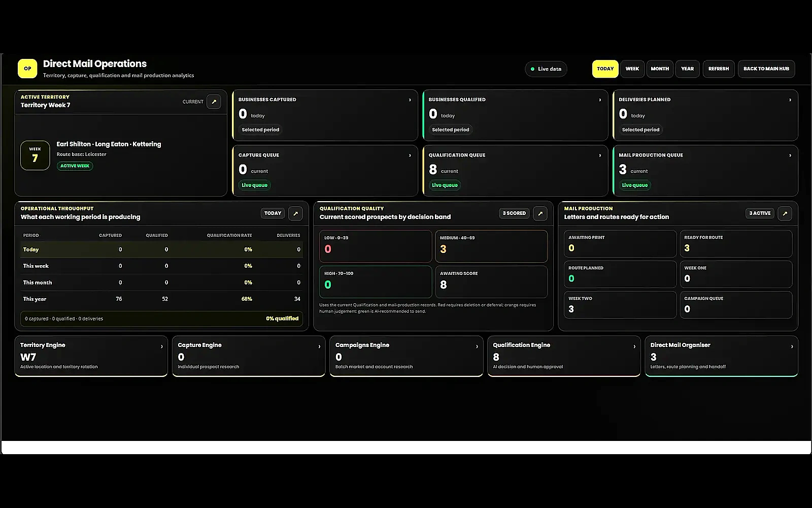Click the 34 deliveries this year value
Viewport: 812px width, 508px height.
pos(297,299)
